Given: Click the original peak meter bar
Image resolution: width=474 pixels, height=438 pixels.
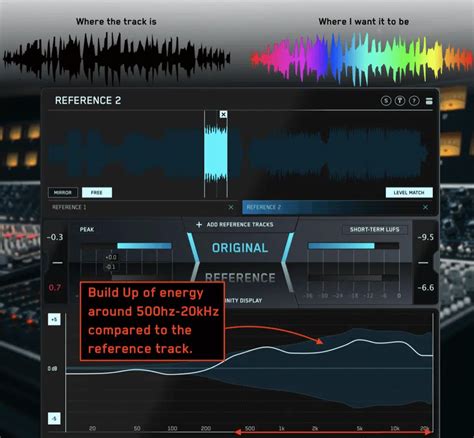Looking at the screenshot, I should [144, 246].
